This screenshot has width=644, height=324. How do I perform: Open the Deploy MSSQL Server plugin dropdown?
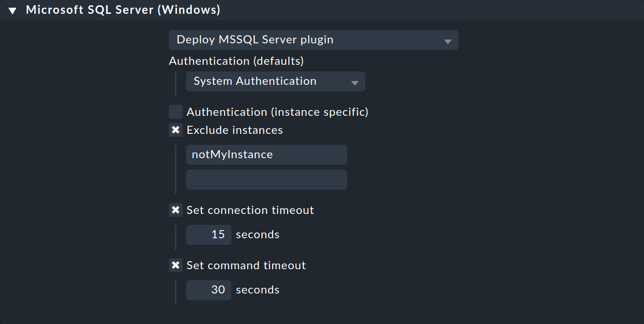coord(313,40)
